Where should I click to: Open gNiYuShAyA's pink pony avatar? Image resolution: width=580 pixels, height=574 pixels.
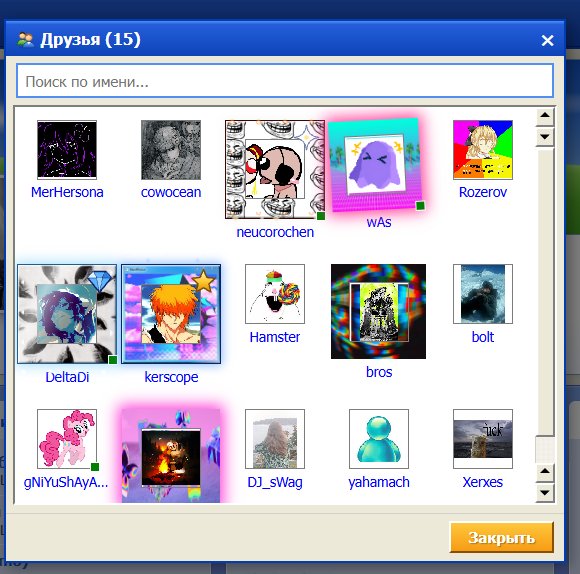(67, 439)
